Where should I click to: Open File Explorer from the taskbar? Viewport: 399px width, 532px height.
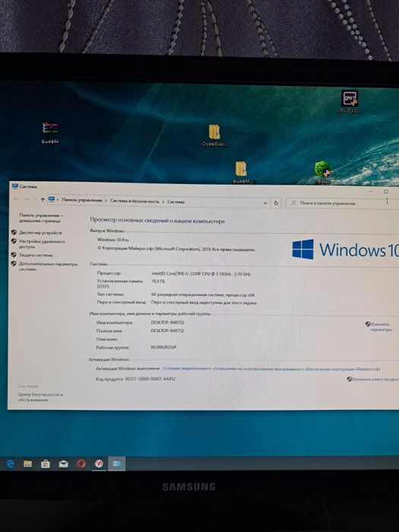pos(28,464)
